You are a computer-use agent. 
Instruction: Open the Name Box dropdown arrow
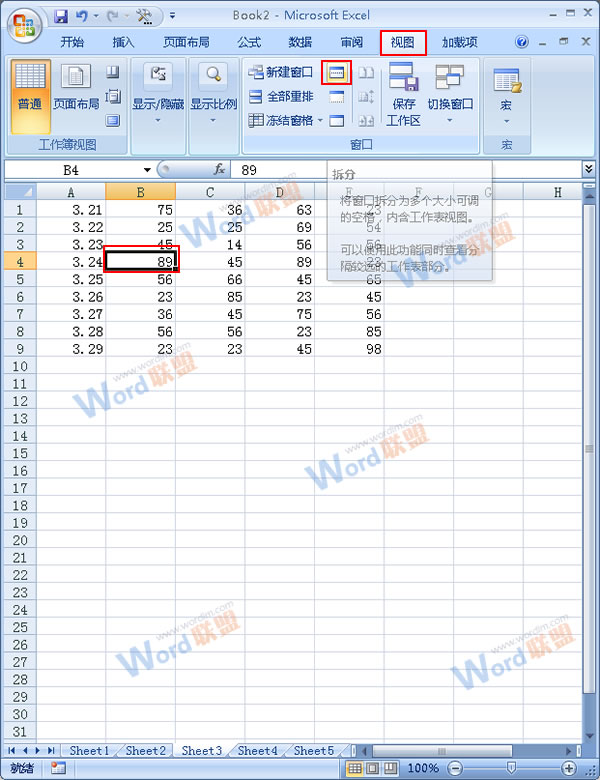tap(147, 170)
